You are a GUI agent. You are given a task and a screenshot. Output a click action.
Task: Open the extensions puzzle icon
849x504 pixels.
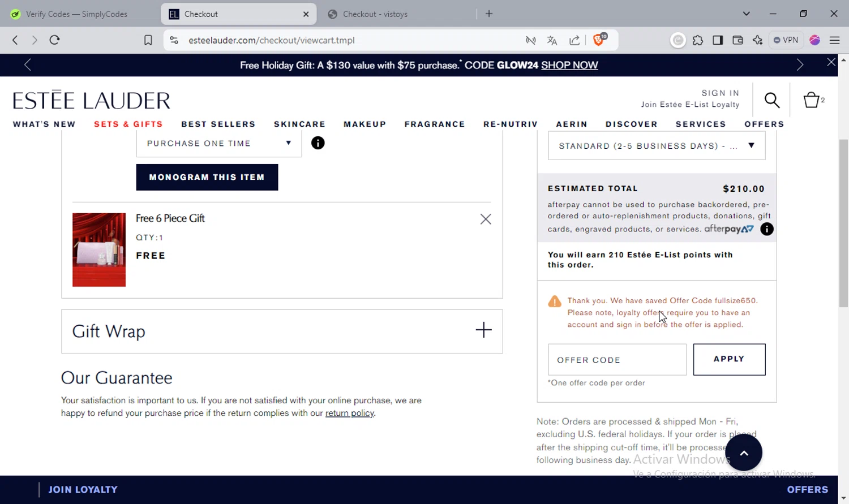tap(698, 40)
